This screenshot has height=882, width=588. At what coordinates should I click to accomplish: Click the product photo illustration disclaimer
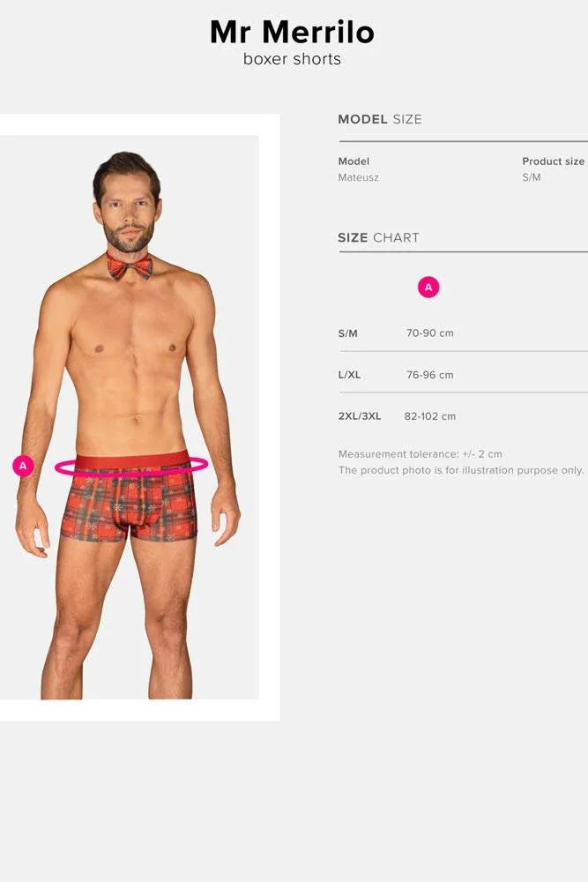[x=462, y=470]
